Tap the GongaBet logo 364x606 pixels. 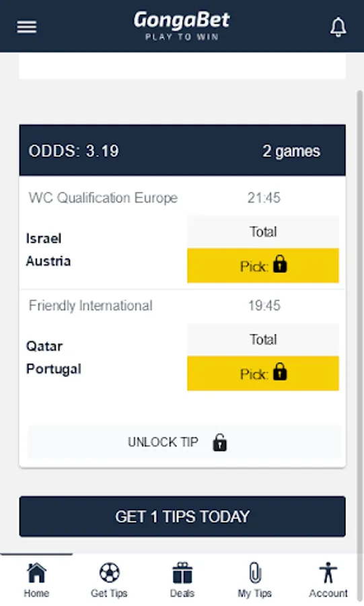[182, 26]
